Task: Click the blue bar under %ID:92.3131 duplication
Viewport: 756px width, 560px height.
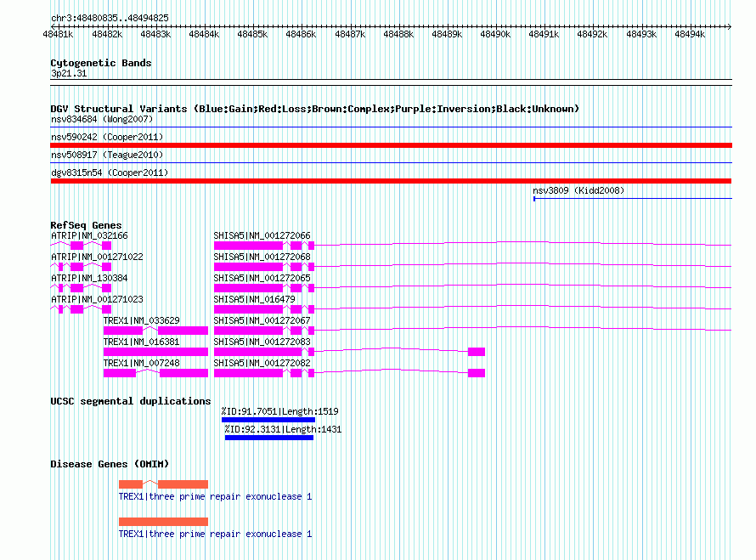Action: pyautogui.click(x=269, y=438)
